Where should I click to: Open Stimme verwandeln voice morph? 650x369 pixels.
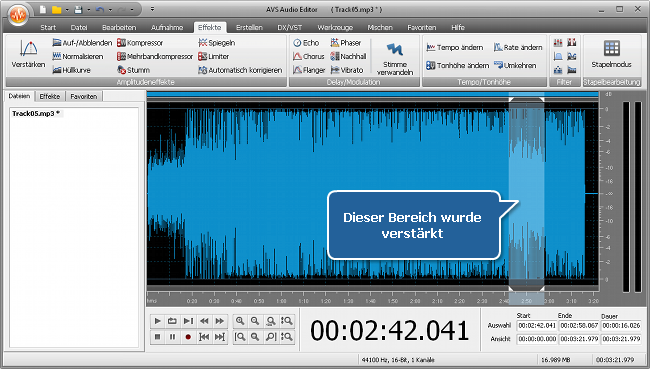pos(395,58)
